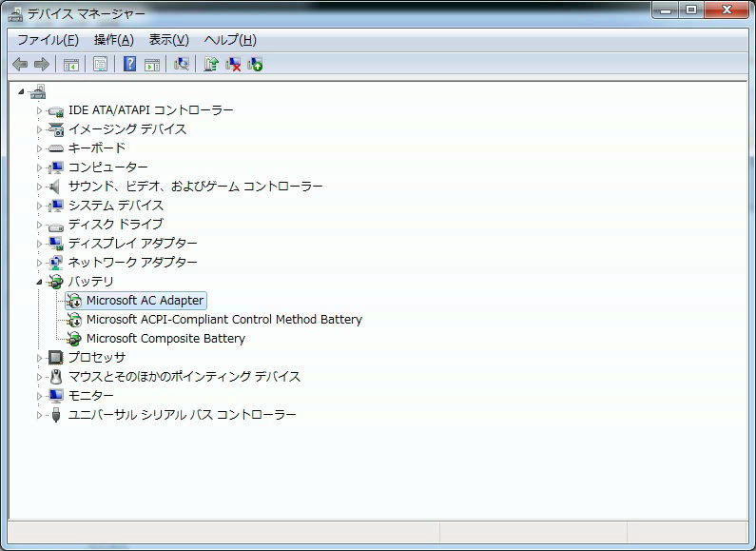
Task: Click the disk drive category icon
Action: pos(56,226)
